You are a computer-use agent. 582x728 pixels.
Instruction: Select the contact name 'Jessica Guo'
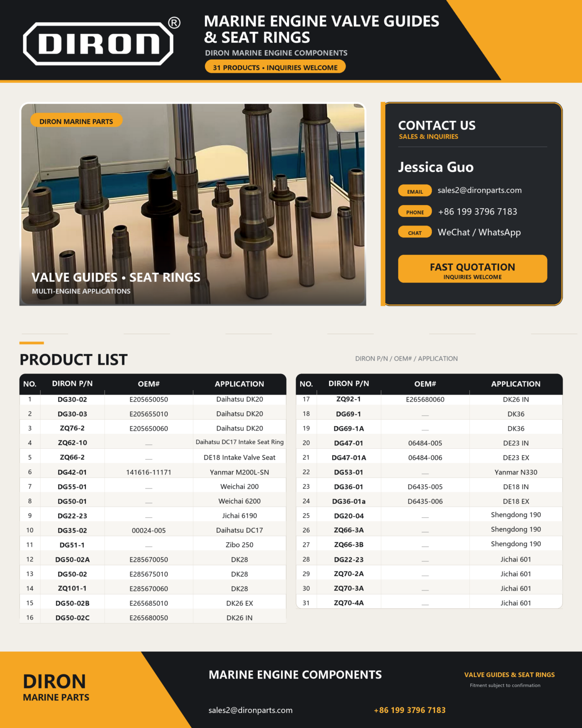(436, 167)
